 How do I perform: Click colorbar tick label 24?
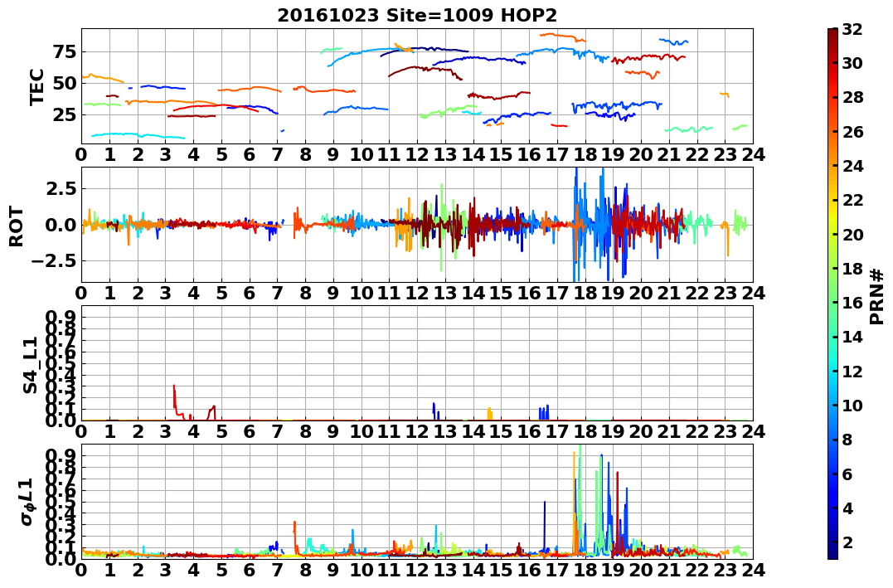[x=852, y=166]
